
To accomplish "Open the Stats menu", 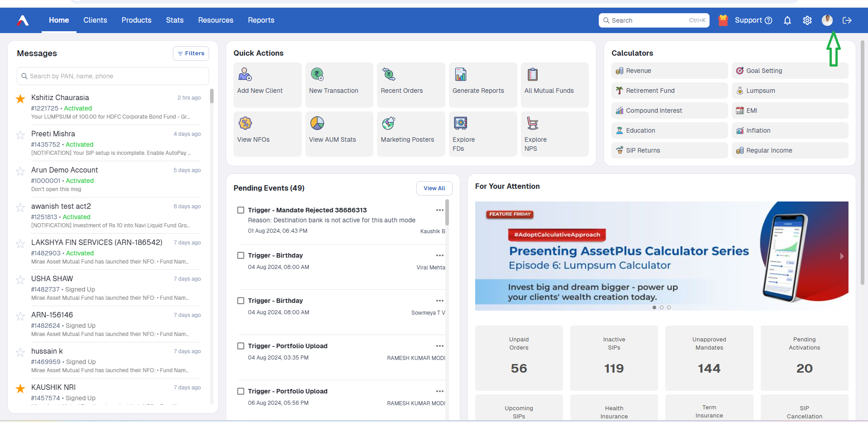I will coord(175,20).
